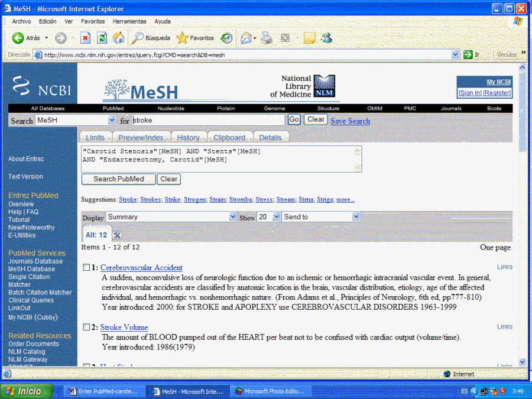Click the Refresh page icon

tap(102, 38)
